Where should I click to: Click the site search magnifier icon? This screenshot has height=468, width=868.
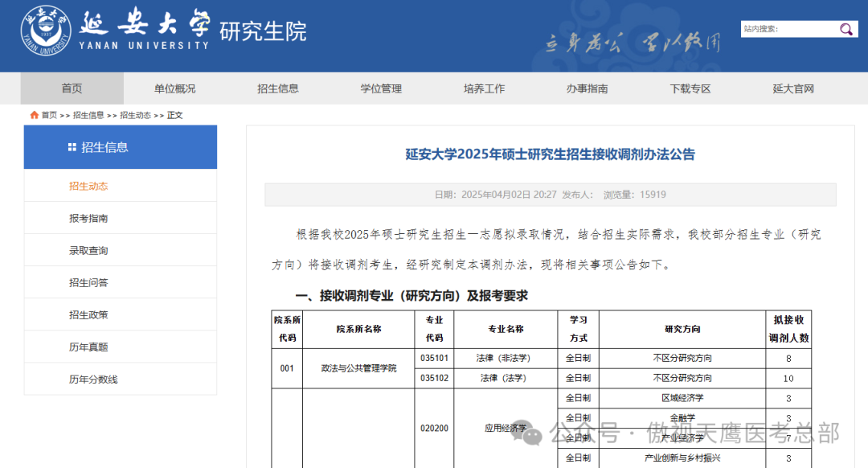click(x=845, y=30)
